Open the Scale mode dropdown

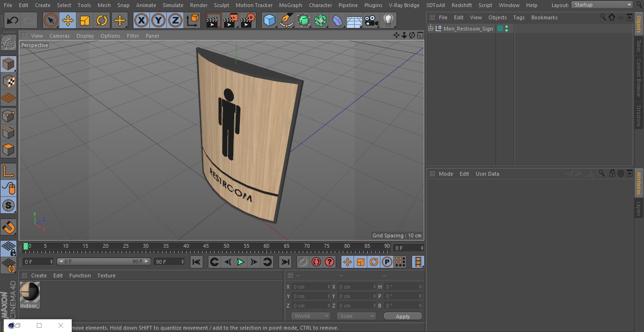(356, 316)
